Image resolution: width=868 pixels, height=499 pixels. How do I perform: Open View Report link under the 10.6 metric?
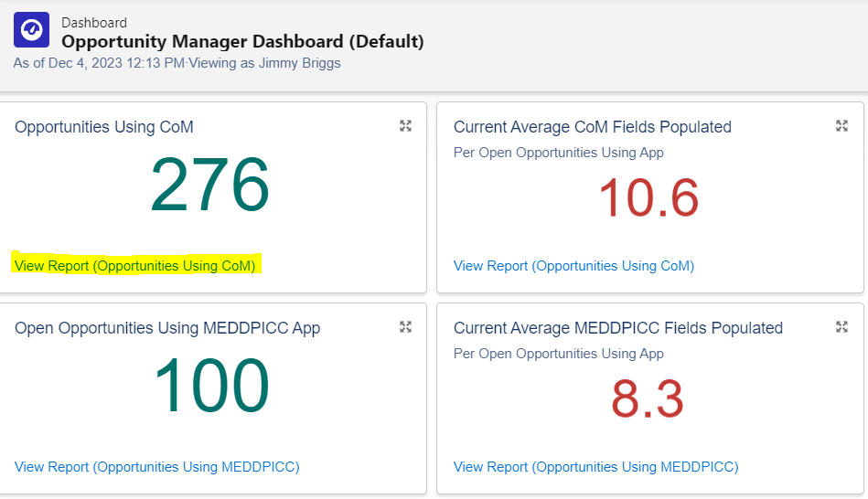click(x=573, y=266)
